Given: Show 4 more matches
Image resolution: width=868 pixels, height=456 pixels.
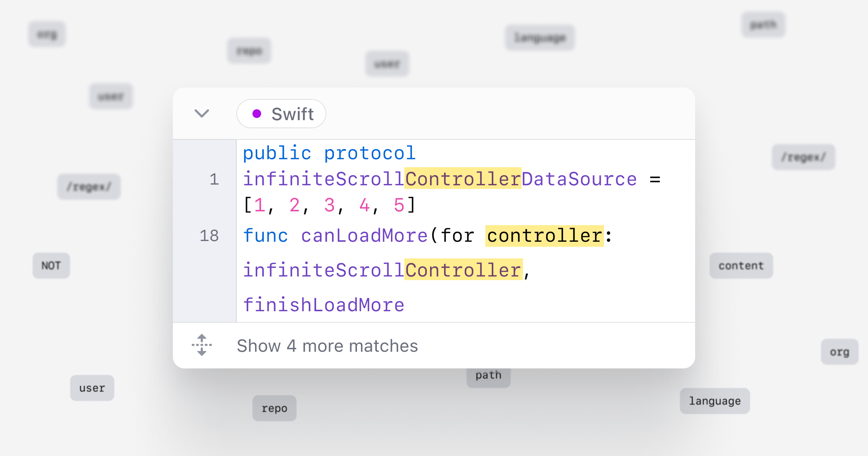Looking at the screenshot, I should pyautogui.click(x=327, y=346).
